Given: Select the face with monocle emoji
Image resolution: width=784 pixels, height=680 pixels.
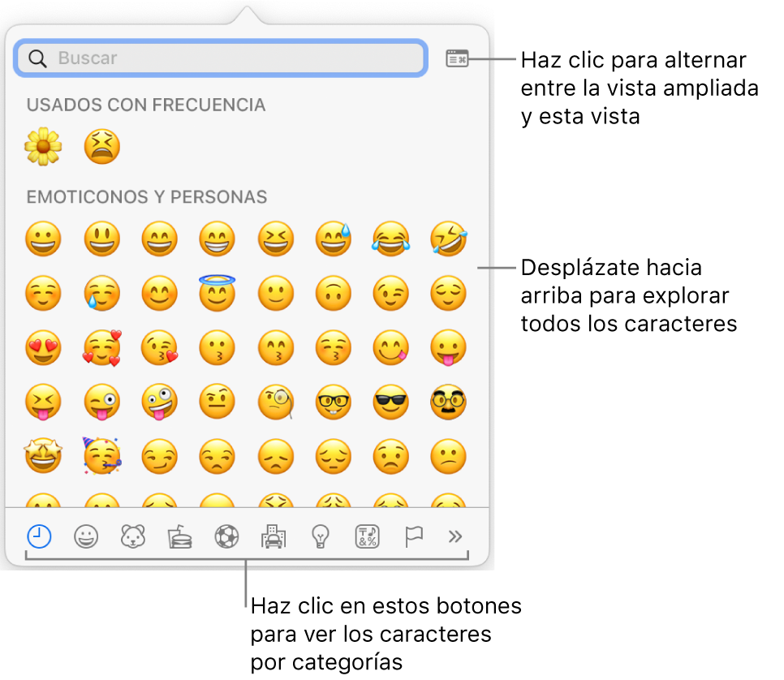Looking at the screenshot, I should click(276, 402).
